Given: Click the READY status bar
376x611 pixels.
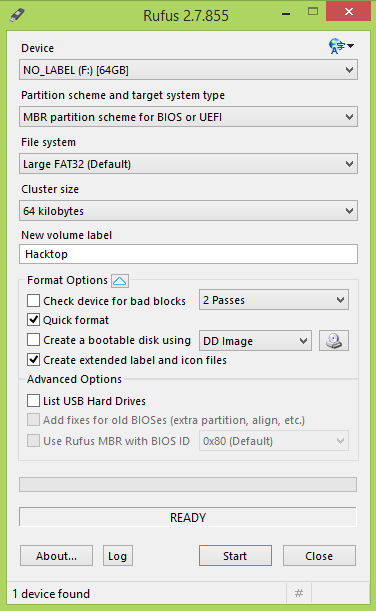Looking at the screenshot, I should (188, 517).
